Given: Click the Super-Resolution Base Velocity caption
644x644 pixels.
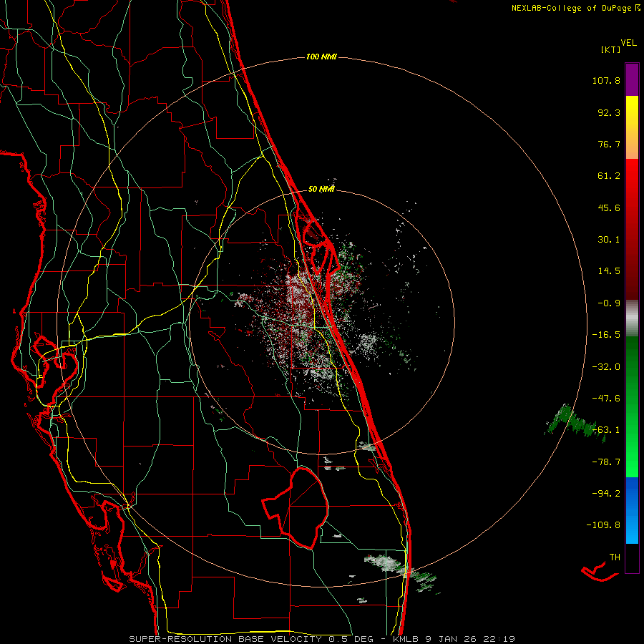Looking at the screenshot, I should 322,639.
